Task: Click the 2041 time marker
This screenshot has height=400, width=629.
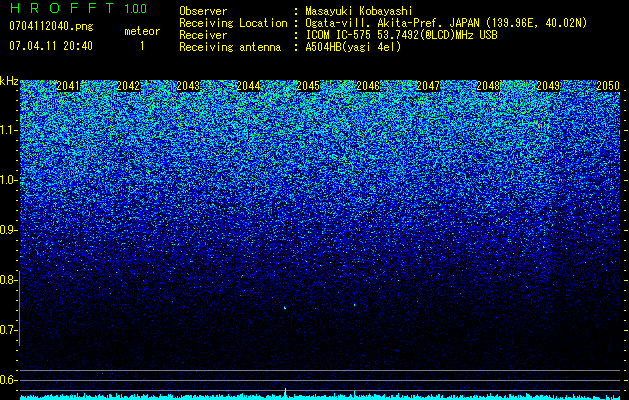Action: [x=69, y=86]
